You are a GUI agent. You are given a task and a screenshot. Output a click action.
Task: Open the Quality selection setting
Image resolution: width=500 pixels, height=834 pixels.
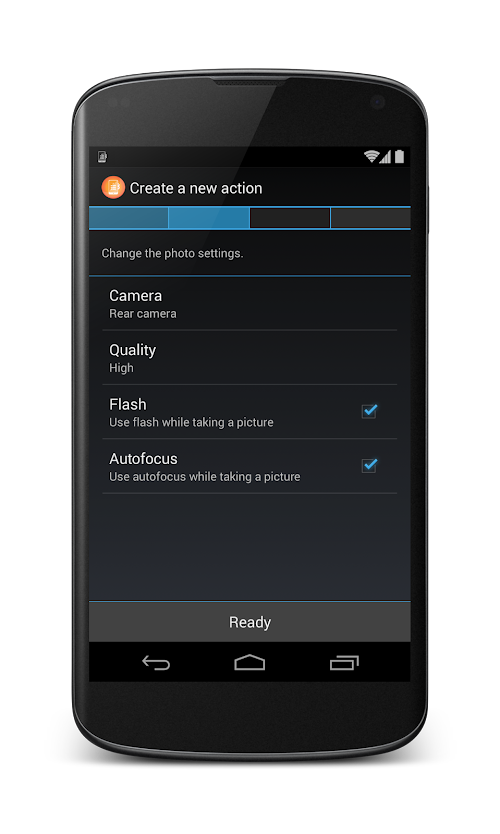[249, 357]
